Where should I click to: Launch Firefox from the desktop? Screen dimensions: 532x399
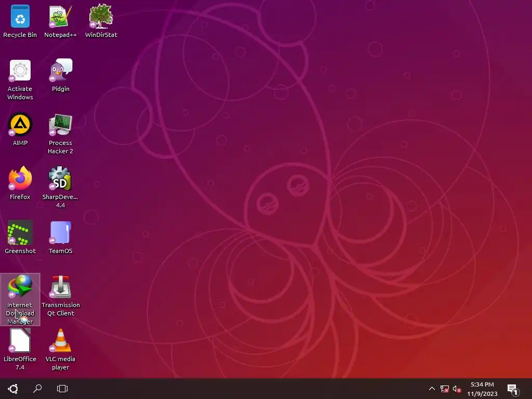[20, 183]
